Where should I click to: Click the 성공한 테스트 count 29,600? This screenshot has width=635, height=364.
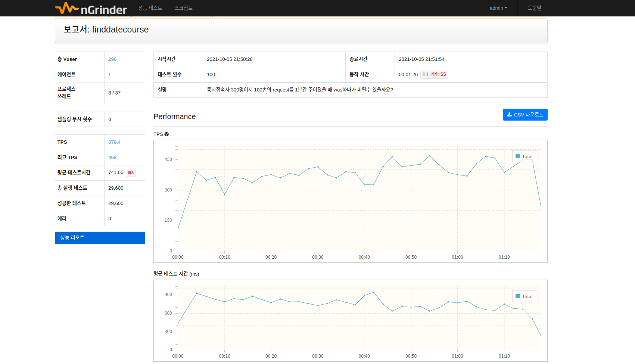click(x=116, y=203)
